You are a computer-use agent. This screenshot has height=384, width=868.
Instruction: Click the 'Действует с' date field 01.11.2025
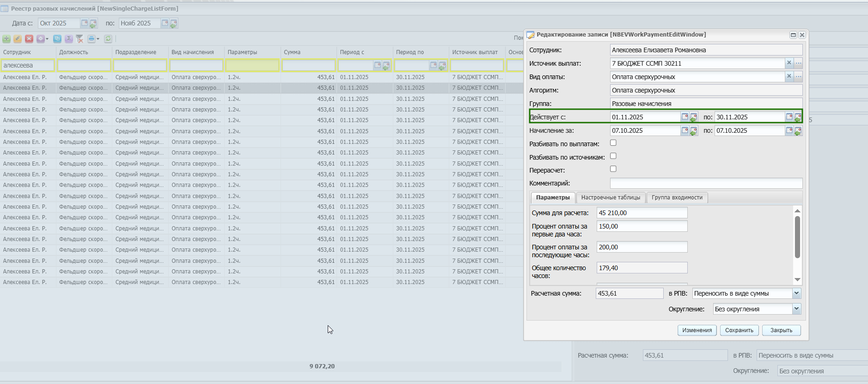(x=645, y=117)
